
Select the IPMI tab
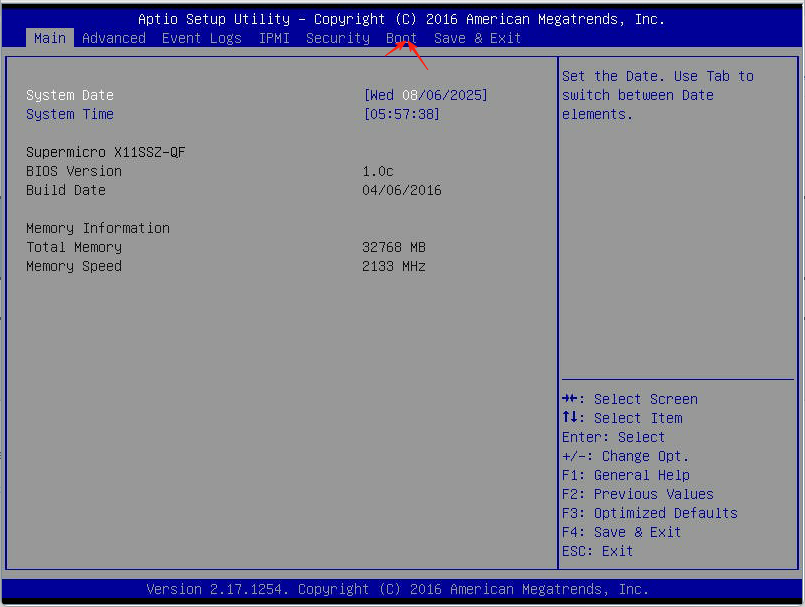coord(274,38)
